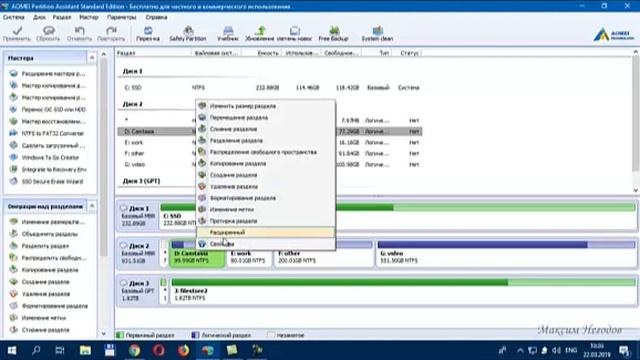Collapse the Операции над разделами panel
The height and width of the screenshot is (360, 640).
[x=92, y=207]
